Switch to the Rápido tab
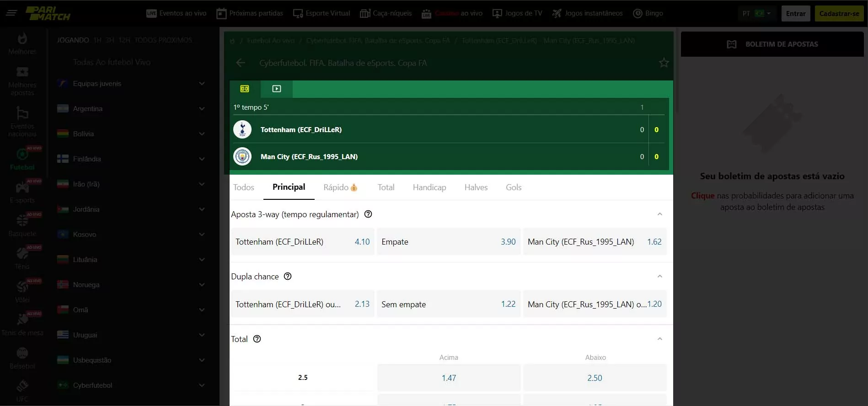This screenshot has width=868, height=406. pyautogui.click(x=340, y=187)
